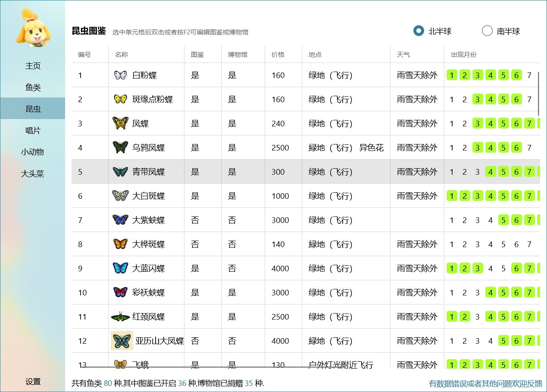Click the 白粉蝶 name text
The width and height of the screenshot is (547, 392).
144,75
